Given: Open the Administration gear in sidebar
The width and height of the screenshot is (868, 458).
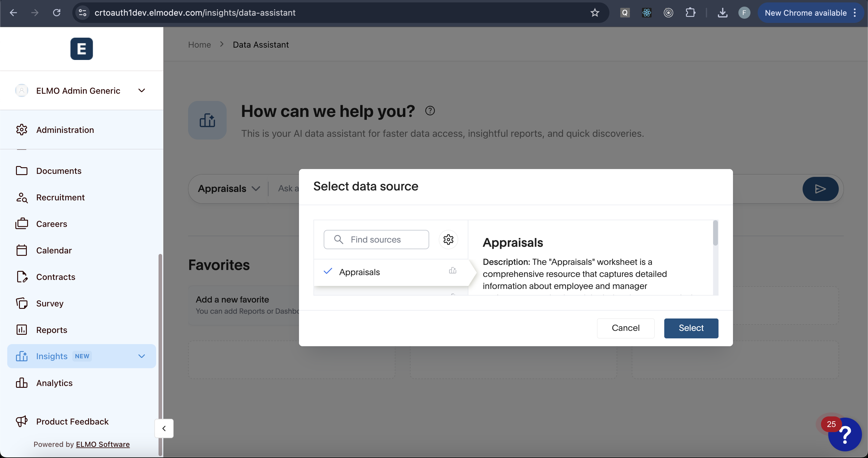Looking at the screenshot, I should (x=22, y=130).
